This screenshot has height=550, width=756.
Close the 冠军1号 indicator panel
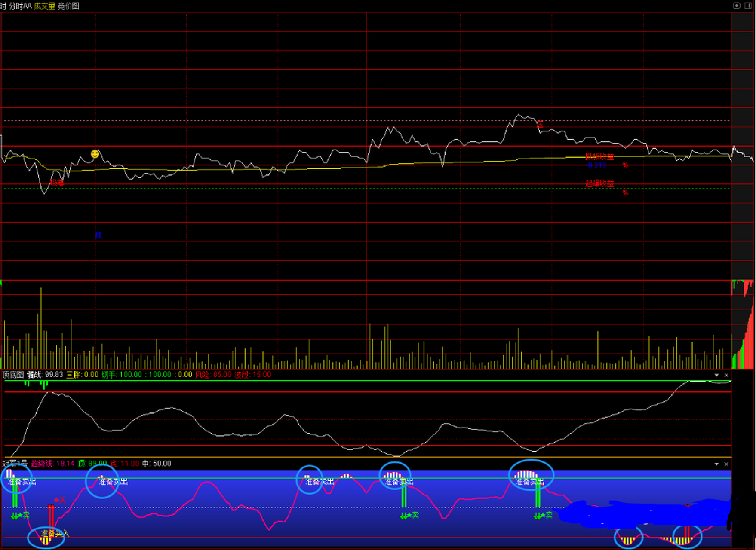[726, 464]
